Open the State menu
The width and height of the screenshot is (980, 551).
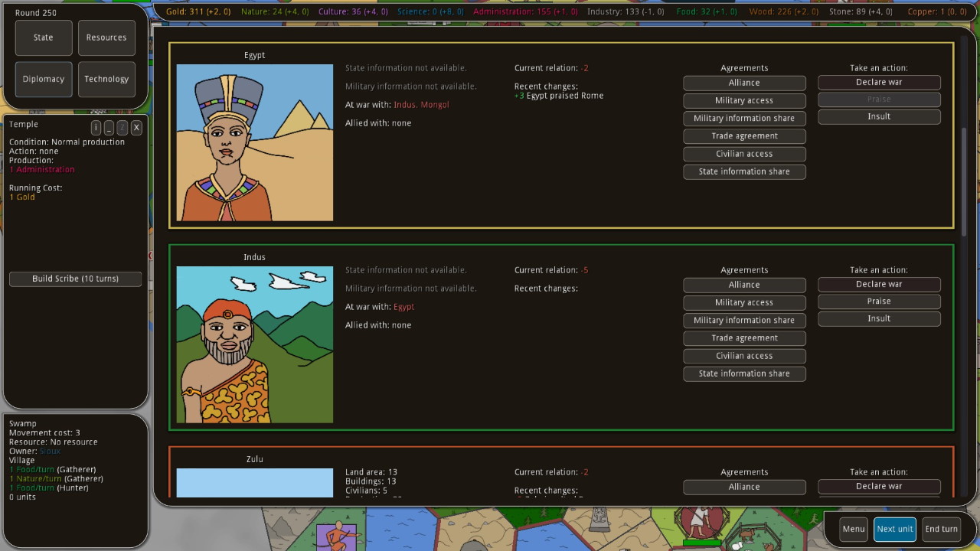[x=44, y=37]
